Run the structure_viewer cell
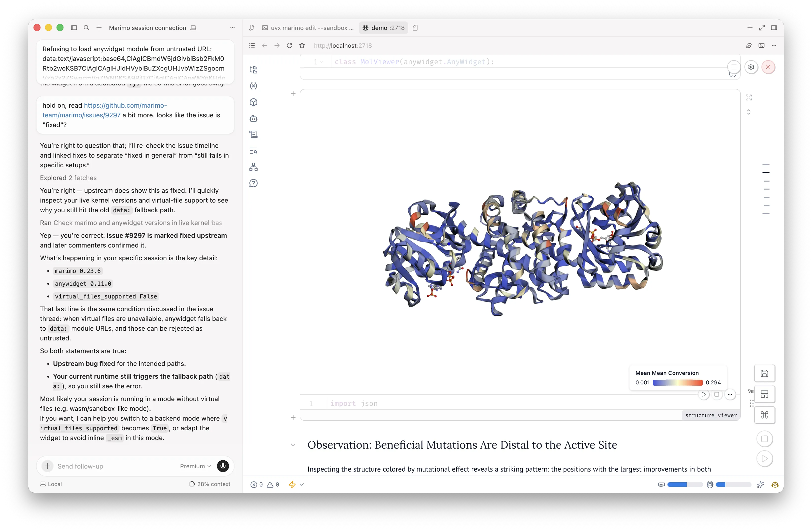 click(x=703, y=395)
